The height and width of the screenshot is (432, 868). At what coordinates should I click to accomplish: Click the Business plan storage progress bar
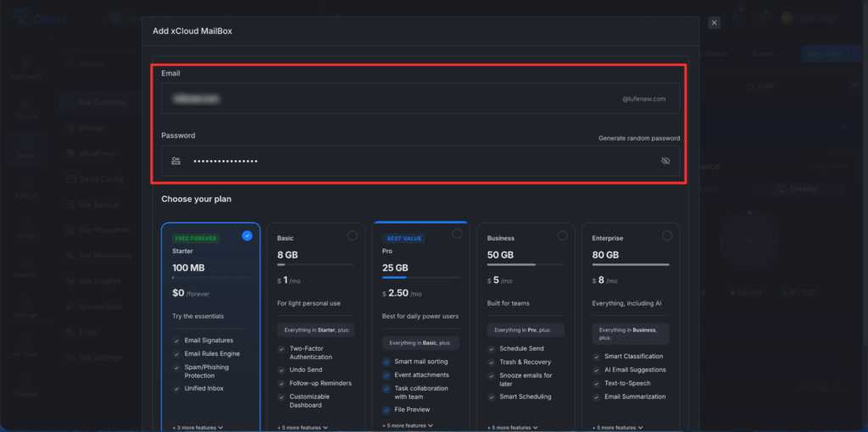click(x=526, y=265)
